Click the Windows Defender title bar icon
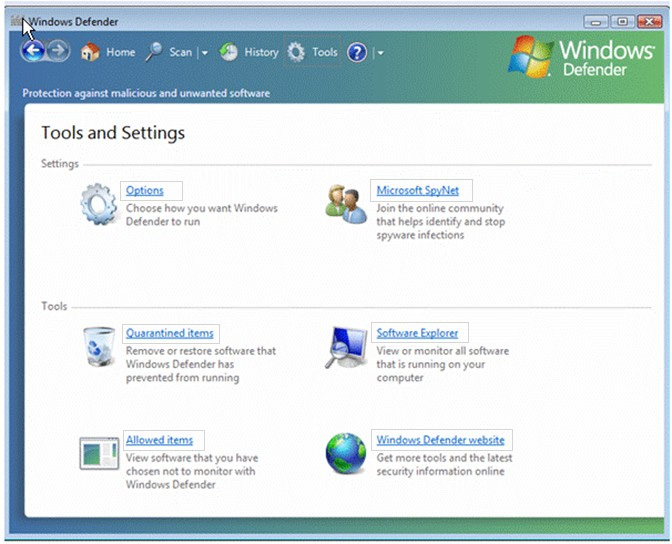The height and width of the screenshot is (544, 672). click(x=16, y=21)
